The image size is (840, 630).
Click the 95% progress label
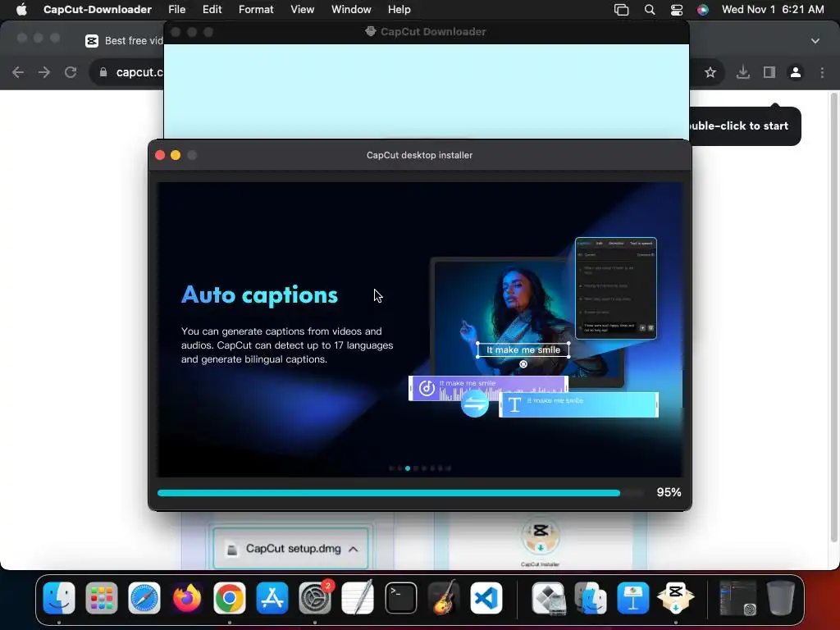(669, 492)
